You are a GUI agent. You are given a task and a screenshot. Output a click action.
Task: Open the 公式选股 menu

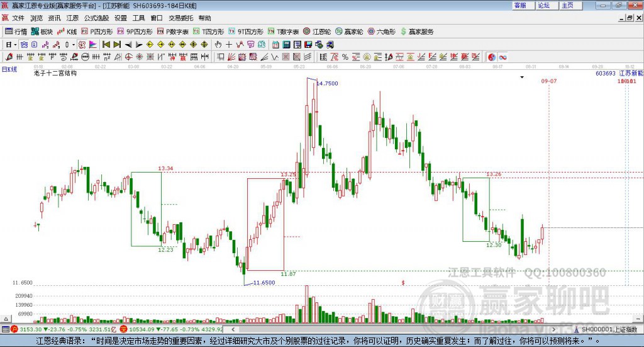(x=96, y=18)
